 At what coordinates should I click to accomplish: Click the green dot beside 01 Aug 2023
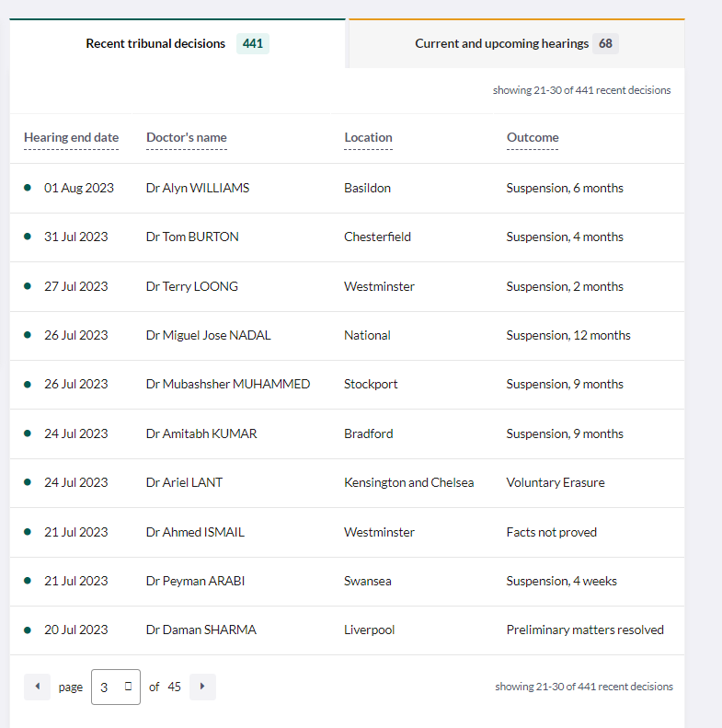pyautogui.click(x=28, y=188)
